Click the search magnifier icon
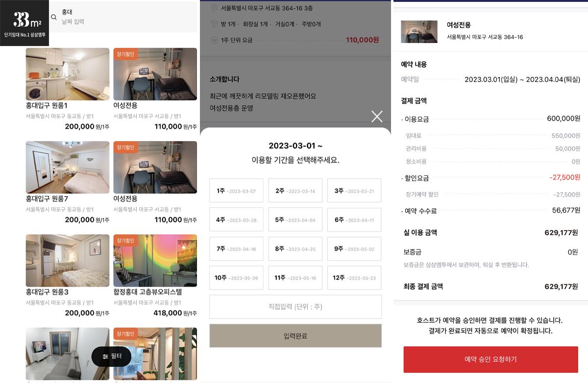Screen dimensions: 588x392 point(54,17)
